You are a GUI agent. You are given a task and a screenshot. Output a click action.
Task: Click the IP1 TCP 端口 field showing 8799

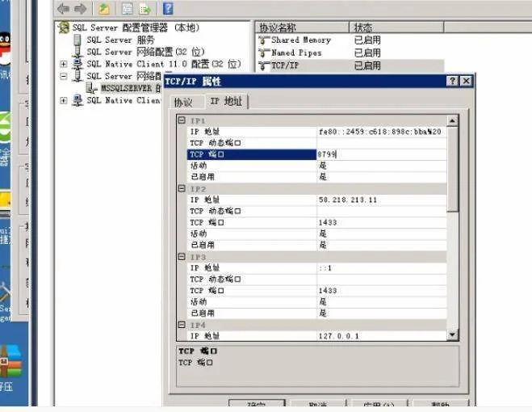379,154
